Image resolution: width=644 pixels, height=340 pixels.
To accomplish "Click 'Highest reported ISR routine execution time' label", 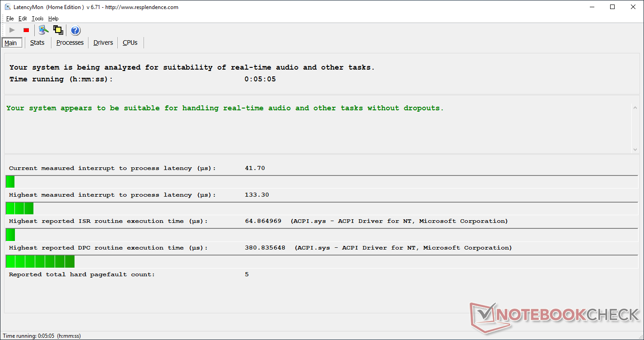I will [x=108, y=221].
